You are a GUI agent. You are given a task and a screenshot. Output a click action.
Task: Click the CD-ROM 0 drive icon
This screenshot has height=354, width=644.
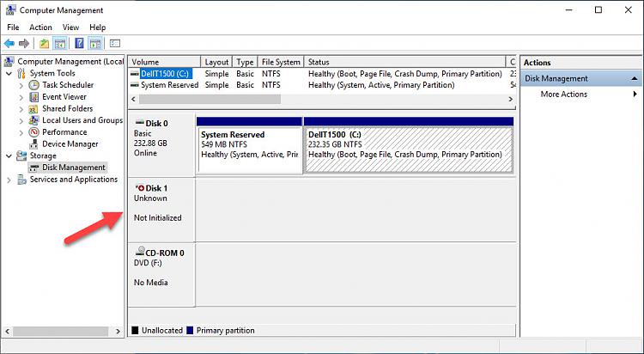tap(140, 251)
